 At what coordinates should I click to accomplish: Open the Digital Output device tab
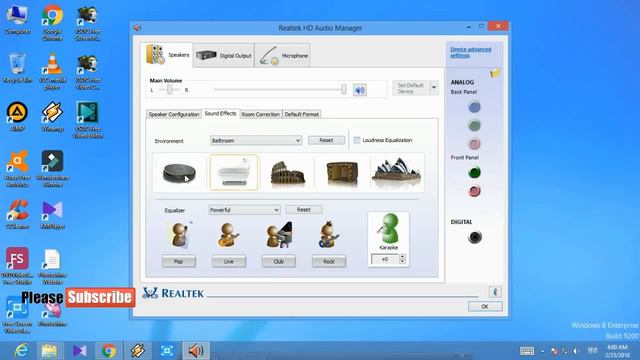point(224,56)
